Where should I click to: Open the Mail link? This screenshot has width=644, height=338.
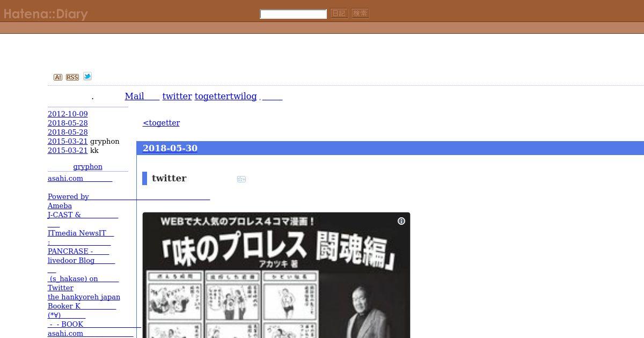point(142,96)
